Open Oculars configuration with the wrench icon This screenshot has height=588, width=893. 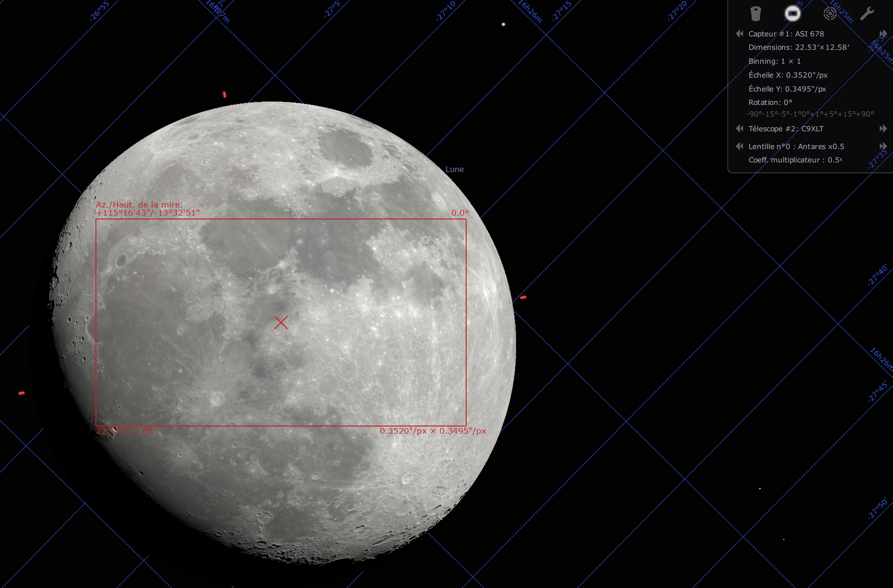[867, 13]
